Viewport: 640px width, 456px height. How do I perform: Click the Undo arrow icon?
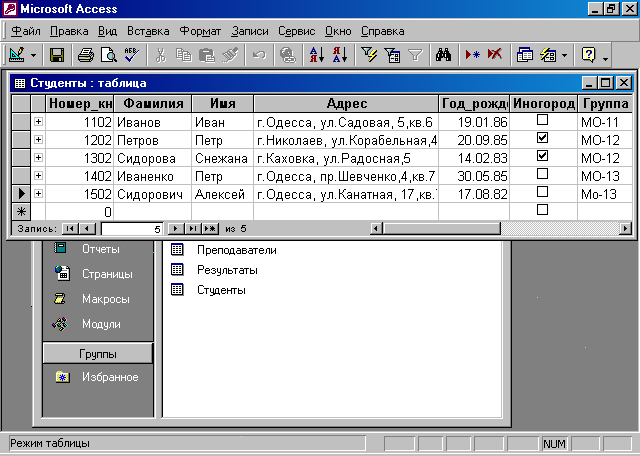[259, 55]
